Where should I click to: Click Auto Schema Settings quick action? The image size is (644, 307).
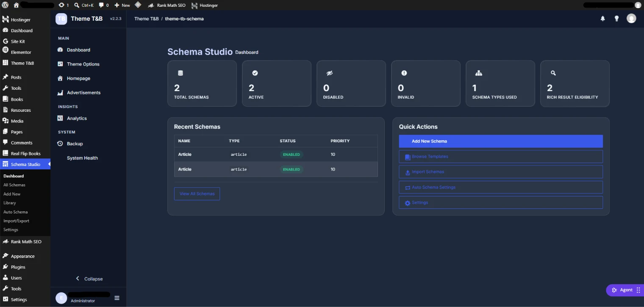coord(501,187)
